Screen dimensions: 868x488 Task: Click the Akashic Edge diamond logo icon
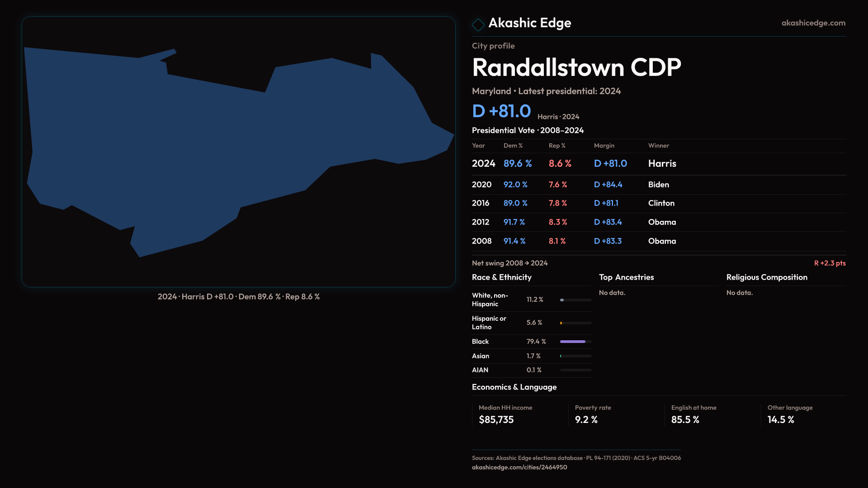[x=478, y=24]
